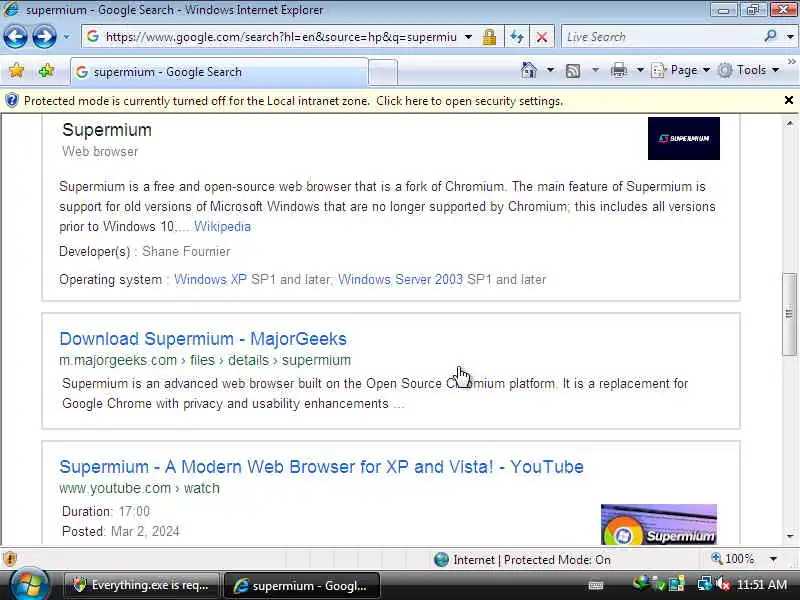Expand the Feeds dropdown arrow

(595, 70)
